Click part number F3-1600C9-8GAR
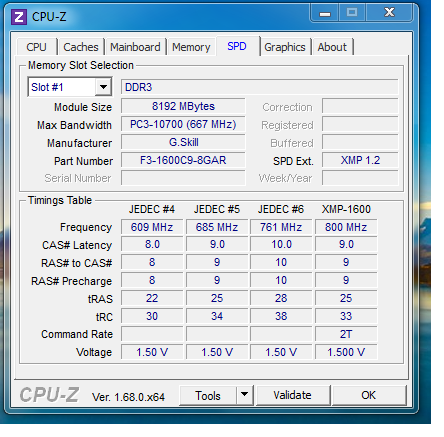The height and width of the screenshot is (437, 444). pyautogui.click(x=183, y=160)
